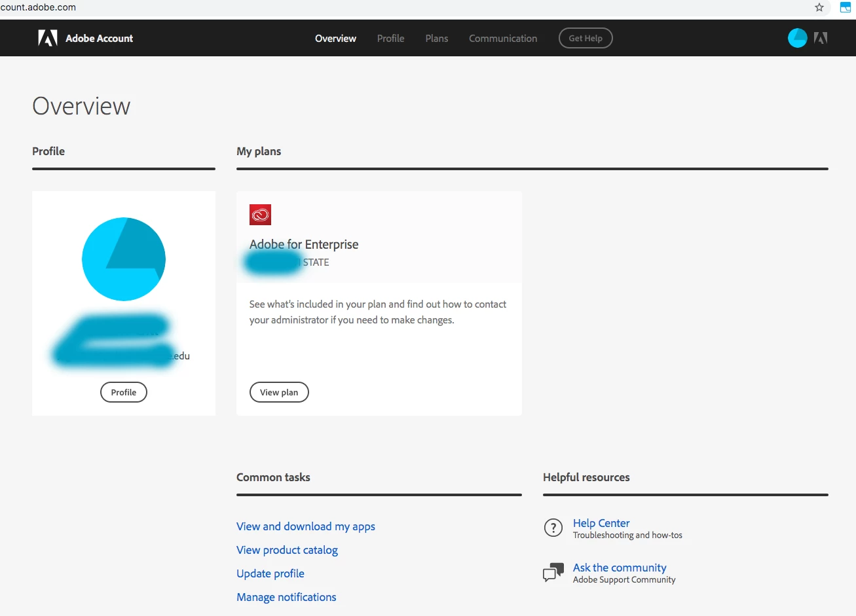The width and height of the screenshot is (856, 616).
Task: Open the Help Center link
Action: (x=601, y=523)
